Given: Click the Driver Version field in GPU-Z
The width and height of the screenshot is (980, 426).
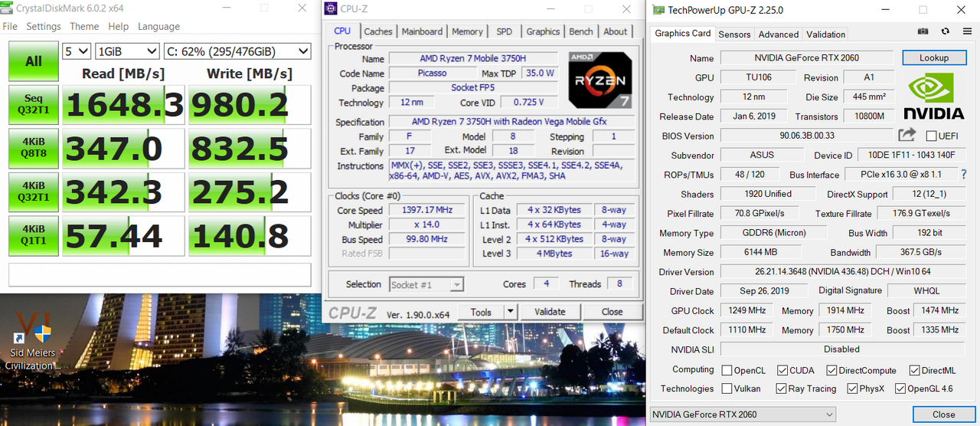Looking at the screenshot, I should [842, 272].
